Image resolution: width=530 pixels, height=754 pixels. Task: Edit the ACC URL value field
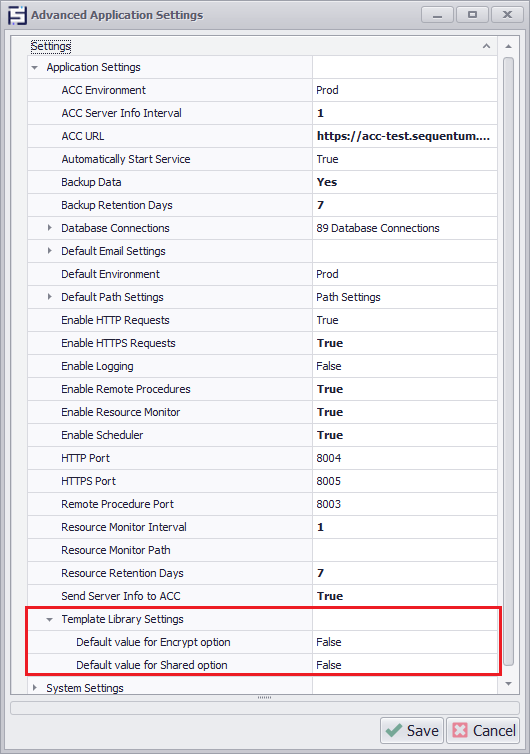(x=404, y=136)
